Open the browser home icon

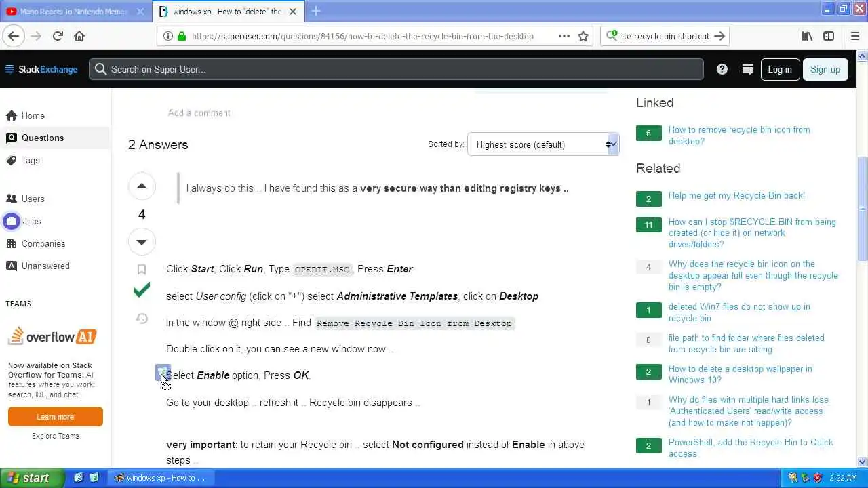79,36
